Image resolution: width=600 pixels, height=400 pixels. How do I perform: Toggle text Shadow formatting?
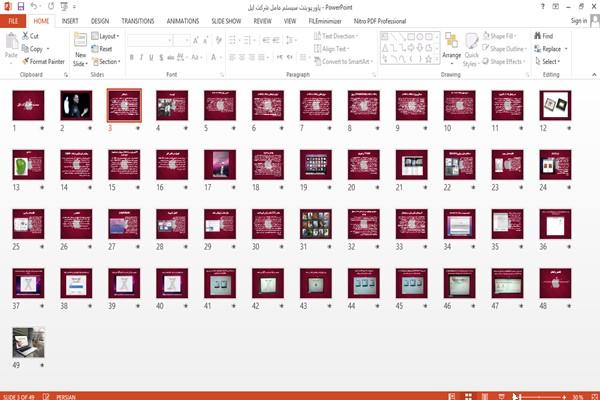point(161,57)
